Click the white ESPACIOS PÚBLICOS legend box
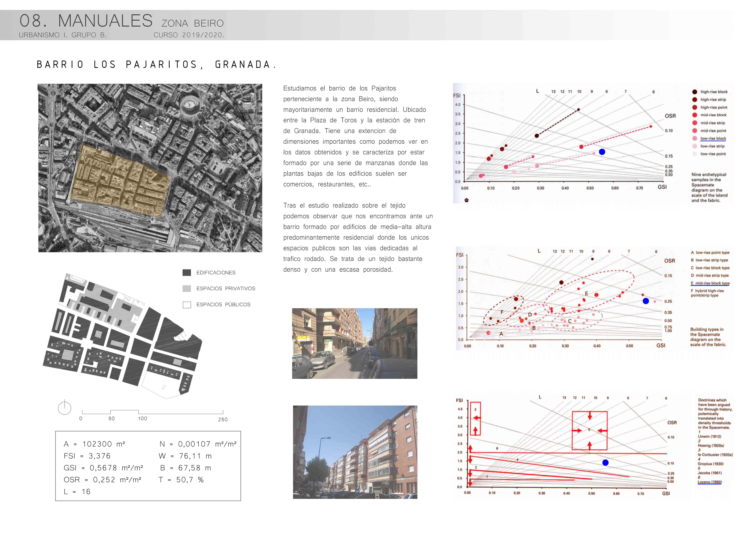This screenshot has height=535, width=756. [x=187, y=305]
